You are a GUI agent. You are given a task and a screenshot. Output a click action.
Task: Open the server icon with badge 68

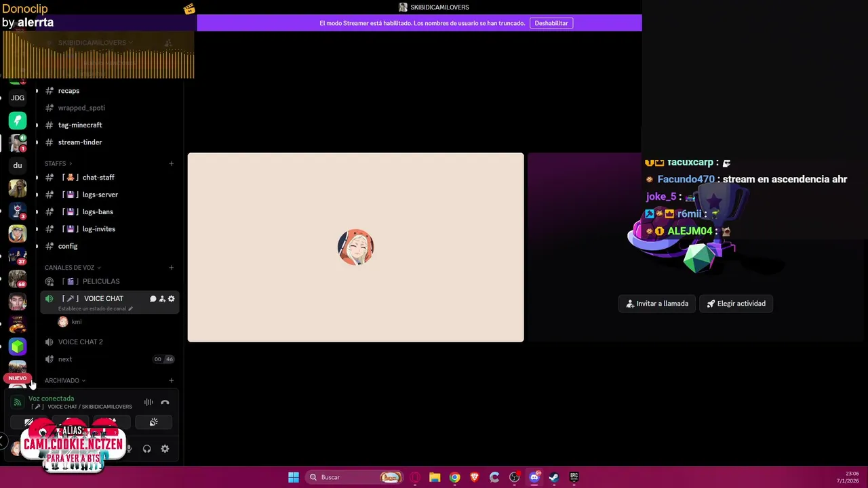pyautogui.click(x=18, y=279)
